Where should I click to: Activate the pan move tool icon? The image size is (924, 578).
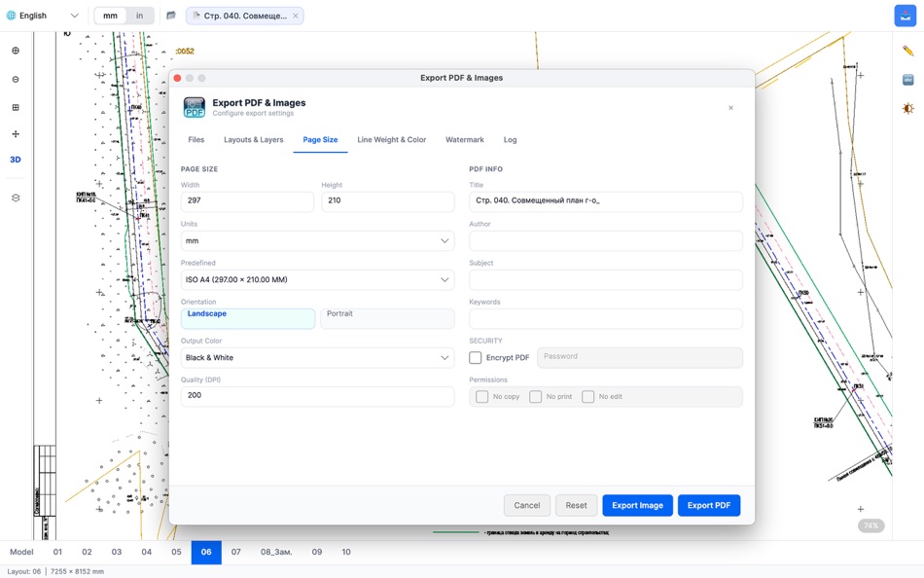pos(16,134)
